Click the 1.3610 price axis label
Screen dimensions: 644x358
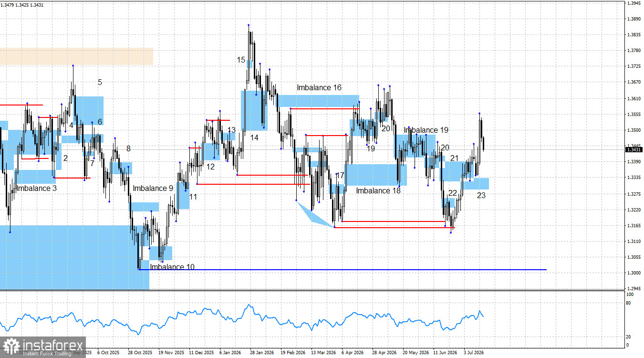(x=634, y=99)
